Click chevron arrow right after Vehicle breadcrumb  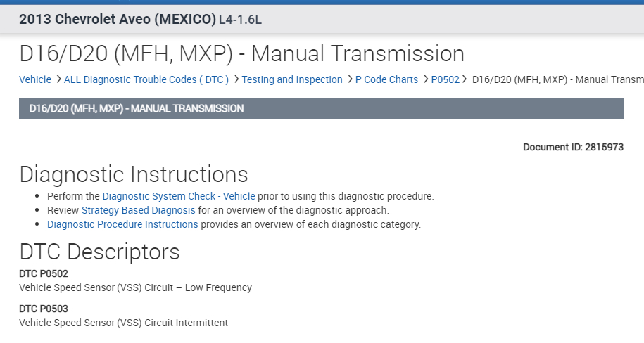(x=58, y=79)
